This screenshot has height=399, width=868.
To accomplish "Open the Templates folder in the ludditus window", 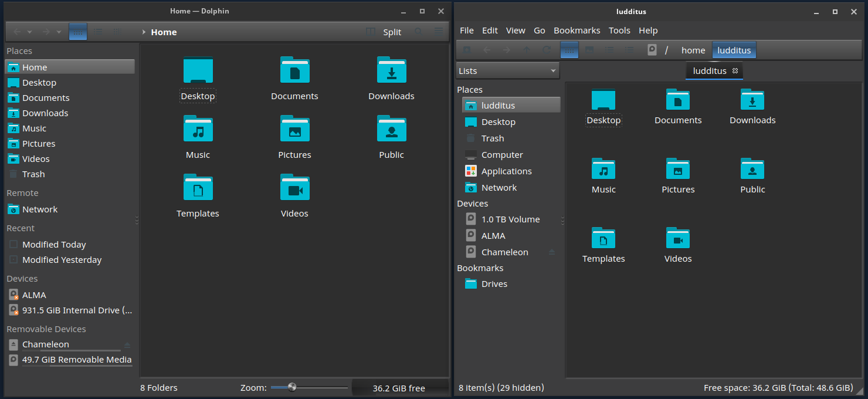I will 603,239.
